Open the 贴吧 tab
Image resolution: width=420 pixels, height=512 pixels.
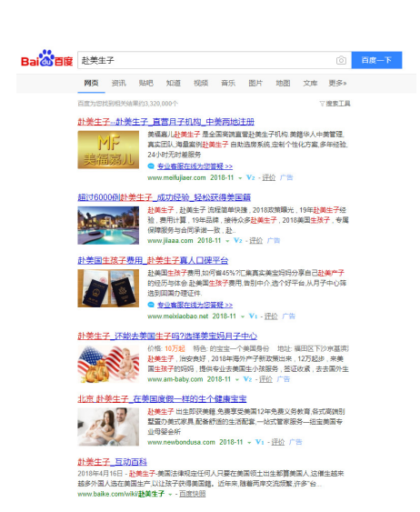145,84
